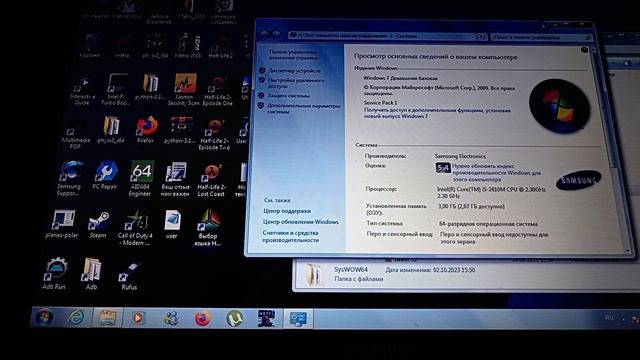Click the control panel search field
This screenshot has height=360, width=640.
point(541,37)
